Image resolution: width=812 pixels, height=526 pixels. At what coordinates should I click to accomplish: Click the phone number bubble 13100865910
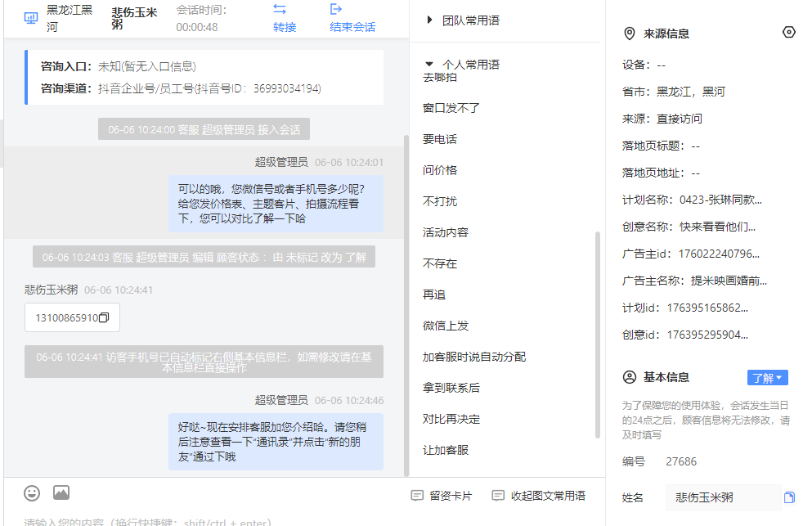pyautogui.click(x=72, y=317)
